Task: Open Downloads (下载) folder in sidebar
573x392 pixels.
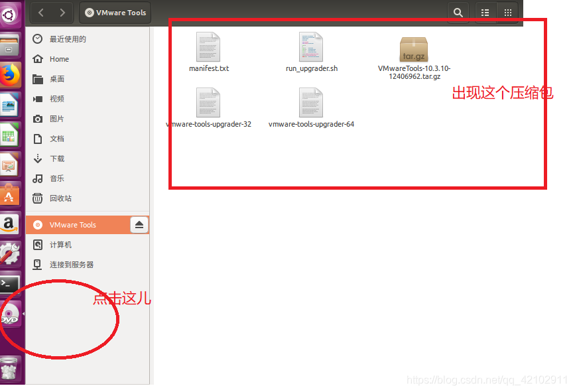Action: 88,159
